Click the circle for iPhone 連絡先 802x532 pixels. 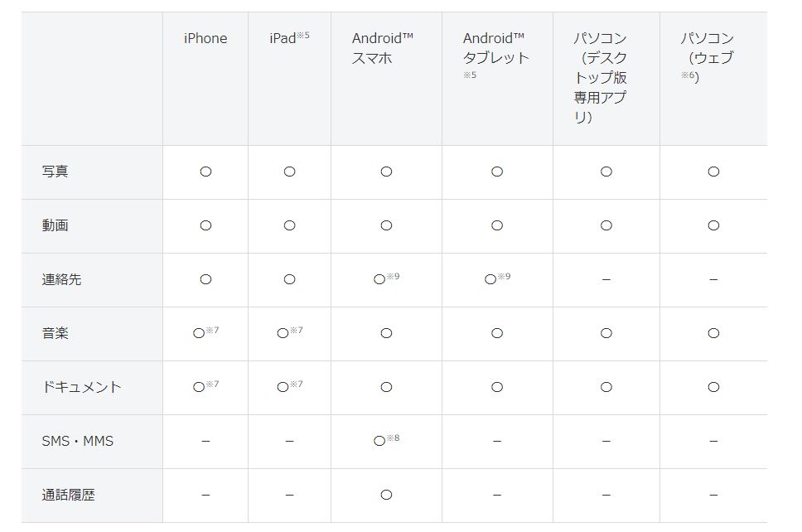click(x=205, y=279)
